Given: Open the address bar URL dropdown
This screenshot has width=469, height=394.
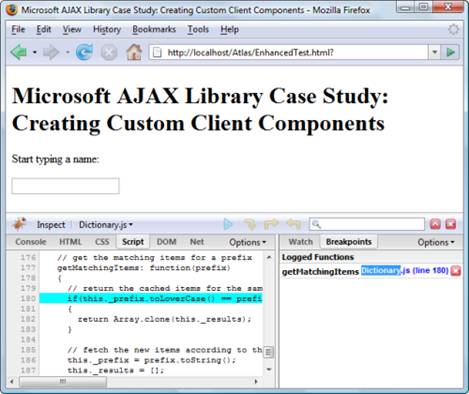Looking at the screenshot, I should click(x=435, y=52).
